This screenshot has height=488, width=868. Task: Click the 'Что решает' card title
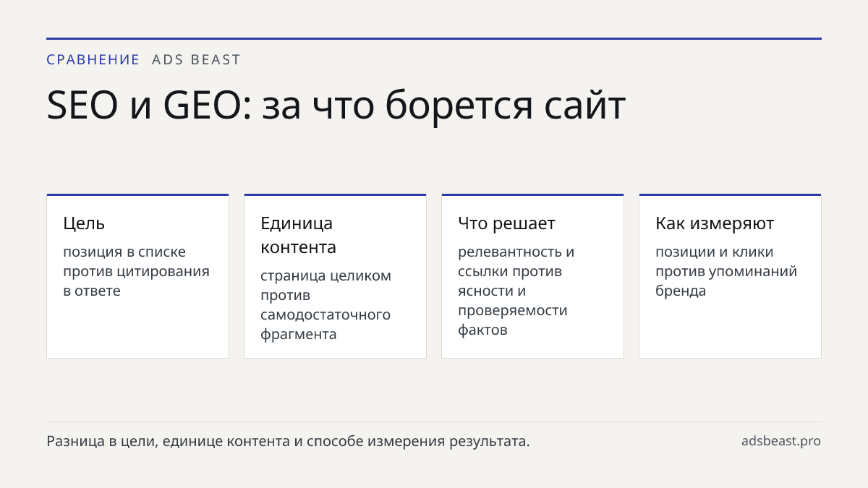(x=506, y=223)
